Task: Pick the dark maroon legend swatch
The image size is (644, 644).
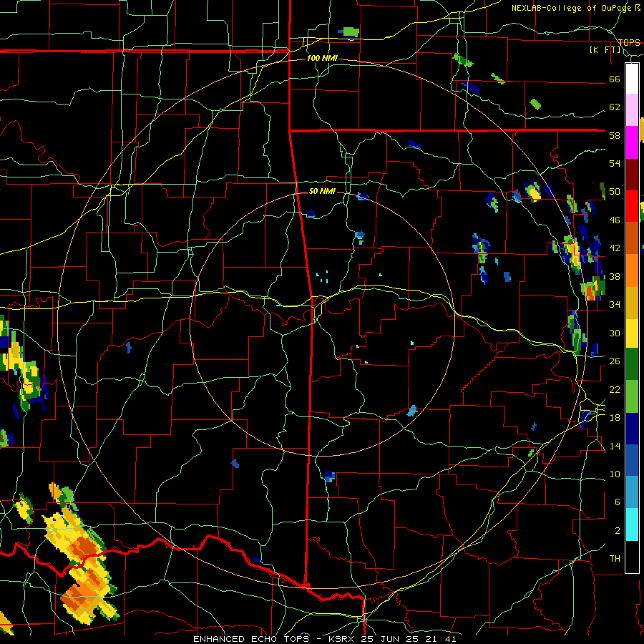Action: [632, 175]
